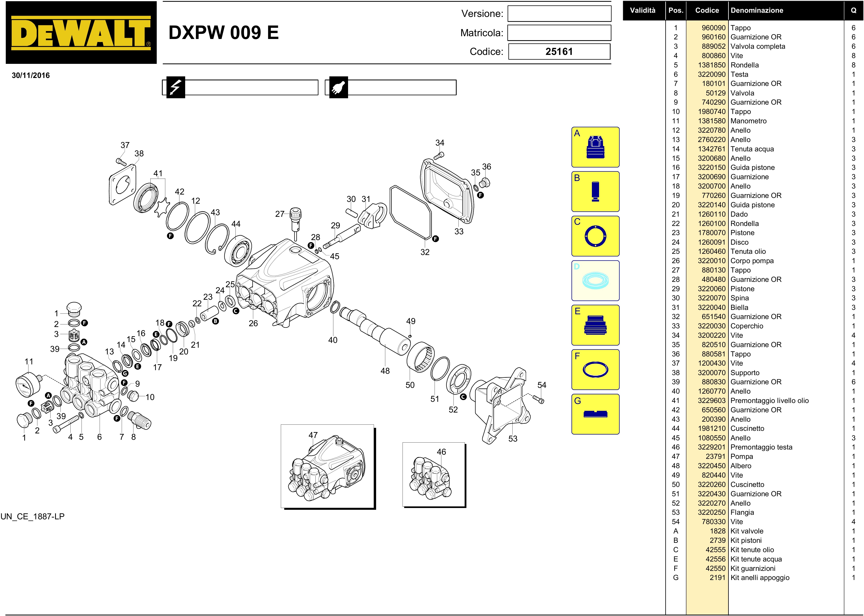The width and height of the screenshot is (864, 616).
Task: Click into the Versione field
Action: pyautogui.click(x=559, y=14)
